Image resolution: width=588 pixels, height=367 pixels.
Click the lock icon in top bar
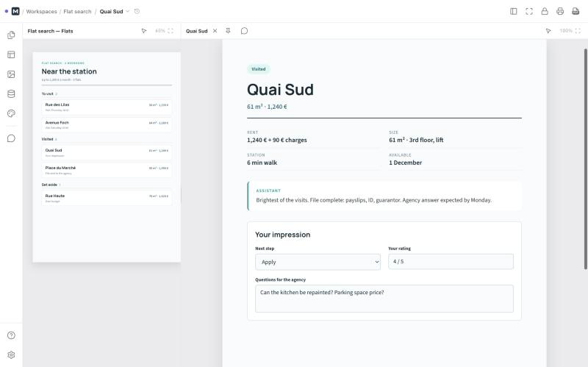[545, 11]
